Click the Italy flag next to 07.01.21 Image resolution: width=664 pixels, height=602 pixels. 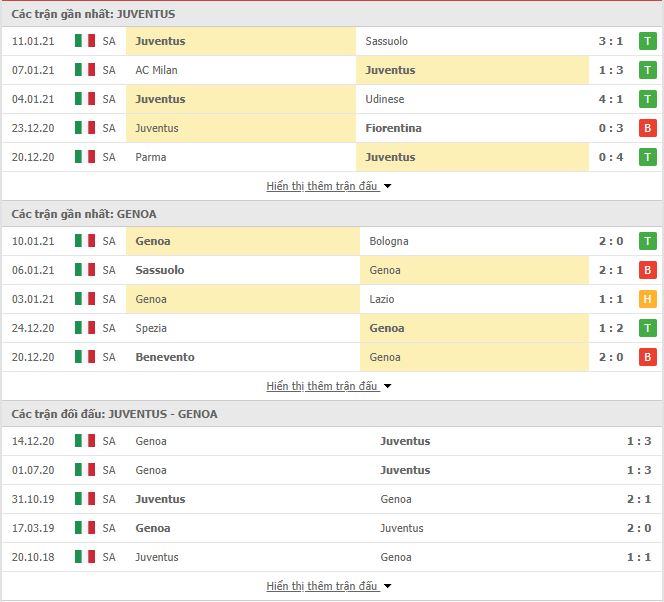[85, 70]
